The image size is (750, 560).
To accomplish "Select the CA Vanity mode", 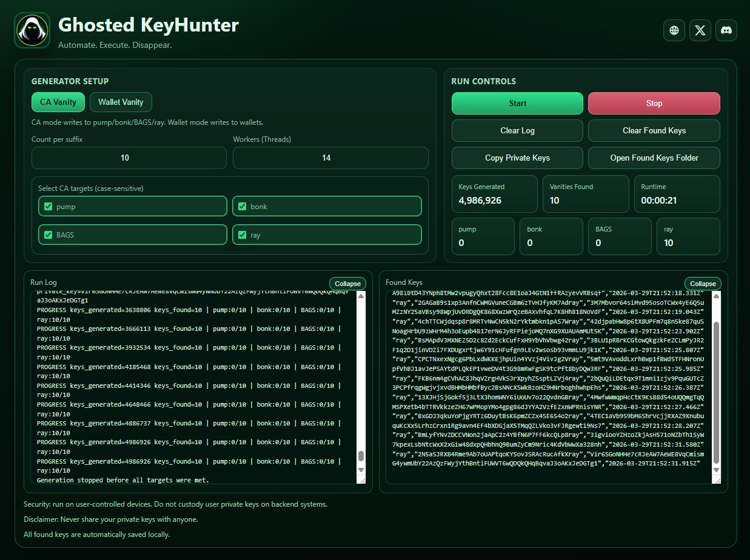I will [58, 102].
